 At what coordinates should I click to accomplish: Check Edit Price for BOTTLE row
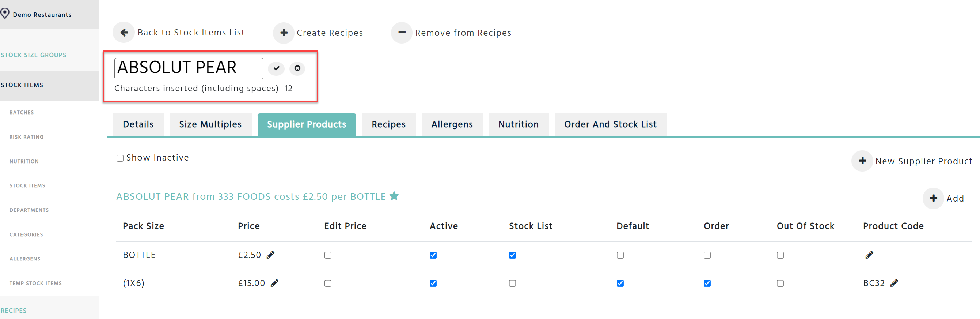coord(328,255)
